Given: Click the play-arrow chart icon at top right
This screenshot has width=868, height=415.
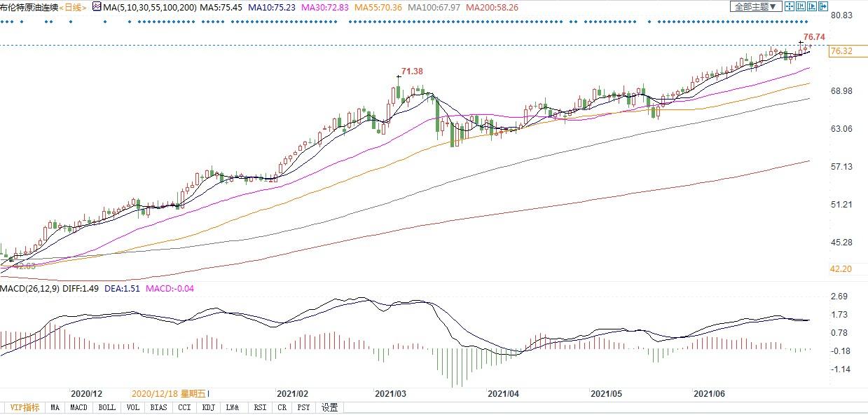Looking at the screenshot, I should pyautogui.click(x=811, y=6).
